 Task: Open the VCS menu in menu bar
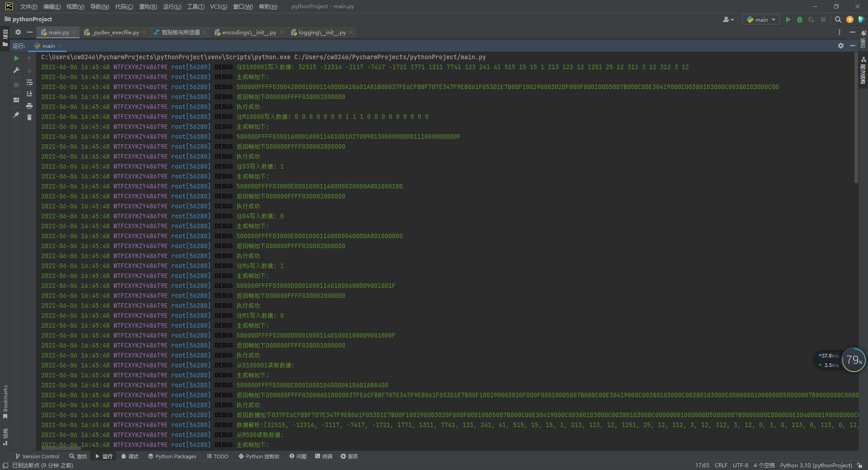click(218, 6)
